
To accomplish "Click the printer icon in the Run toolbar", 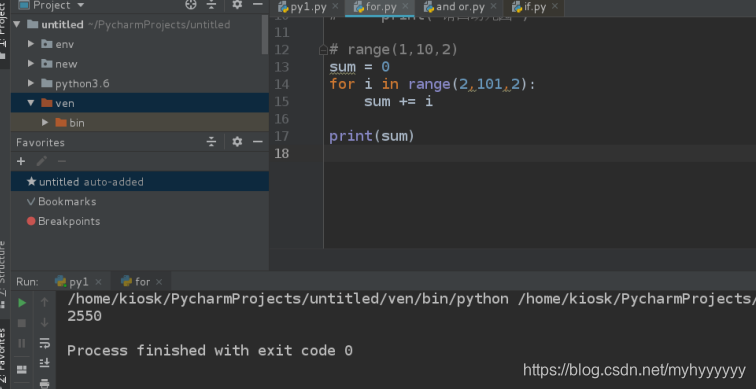I will pos(44,384).
